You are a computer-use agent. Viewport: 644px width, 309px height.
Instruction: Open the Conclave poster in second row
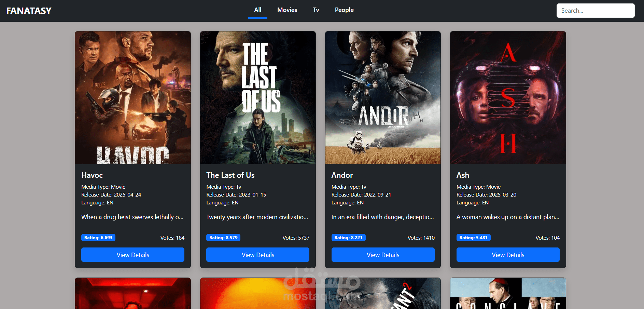(x=508, y=293)
